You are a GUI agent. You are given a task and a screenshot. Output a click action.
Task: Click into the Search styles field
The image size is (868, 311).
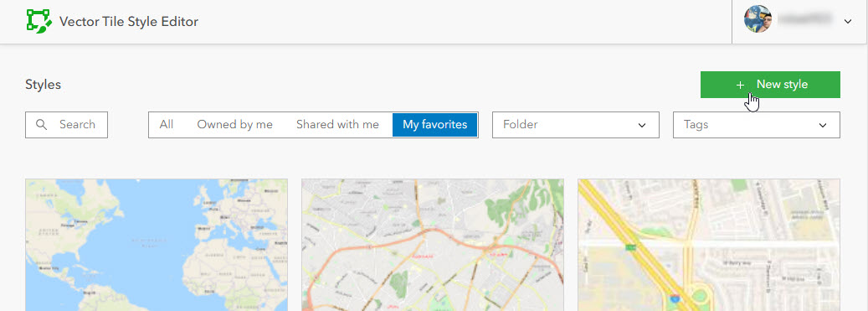coord(66,125)
